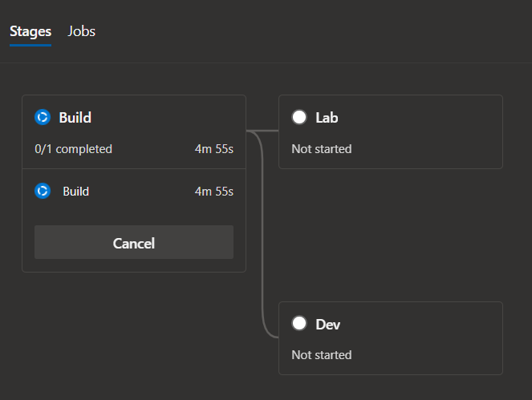Open the Lab stage title

coord(327,117)
